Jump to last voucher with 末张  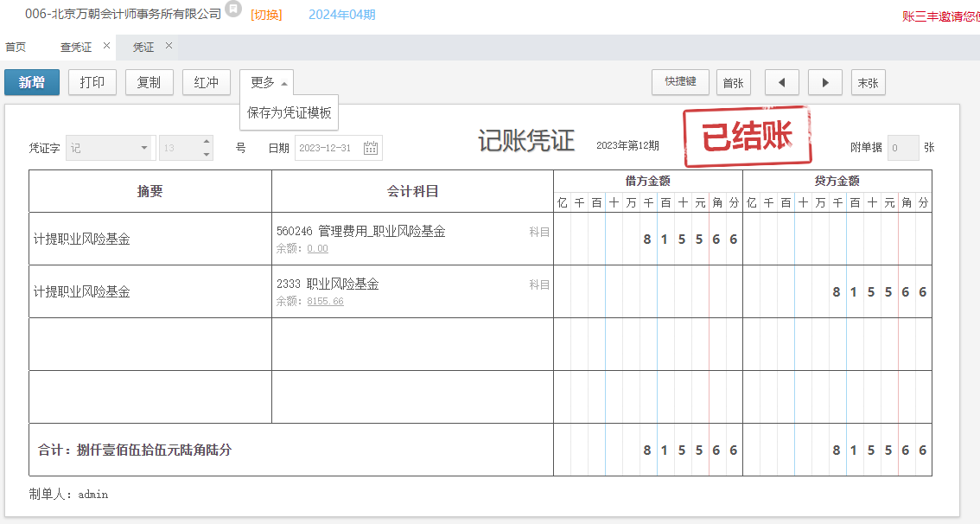[868, 82]
